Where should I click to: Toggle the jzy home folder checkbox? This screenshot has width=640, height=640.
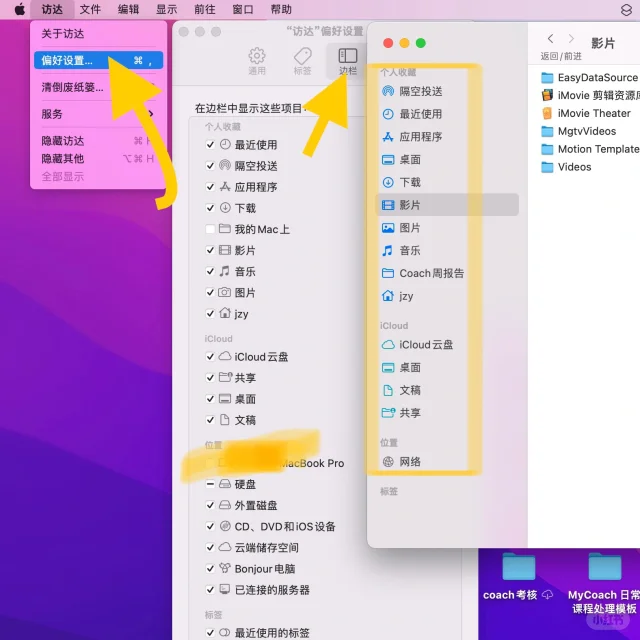[x=210, y=313]
